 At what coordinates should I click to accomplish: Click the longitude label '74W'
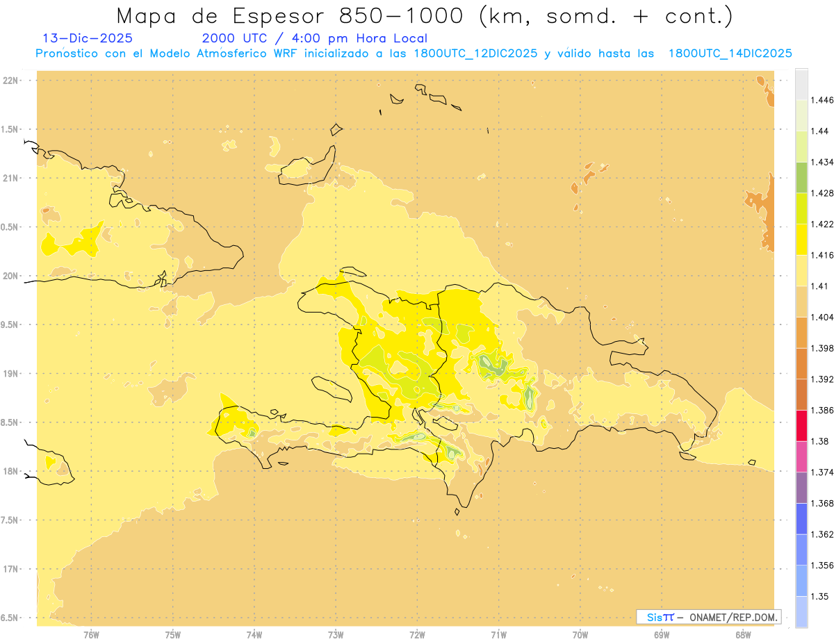tap(254, 635)
